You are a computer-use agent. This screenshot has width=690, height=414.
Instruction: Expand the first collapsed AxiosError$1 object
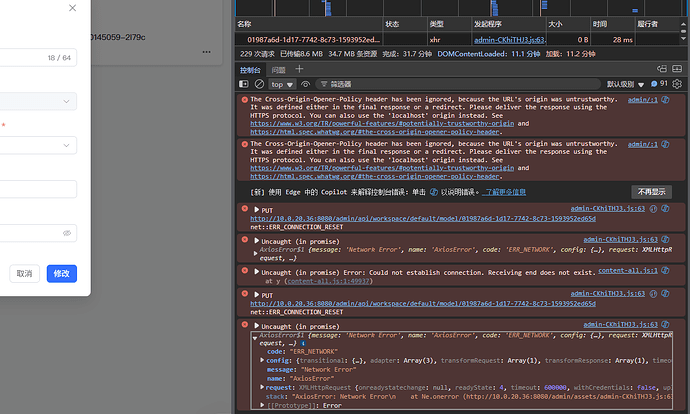[x=255, y=253]
